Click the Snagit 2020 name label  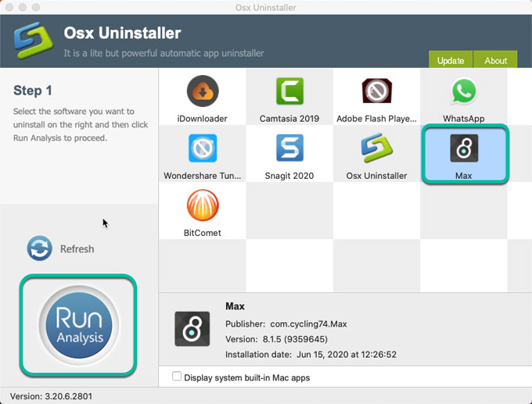(289, 176)
